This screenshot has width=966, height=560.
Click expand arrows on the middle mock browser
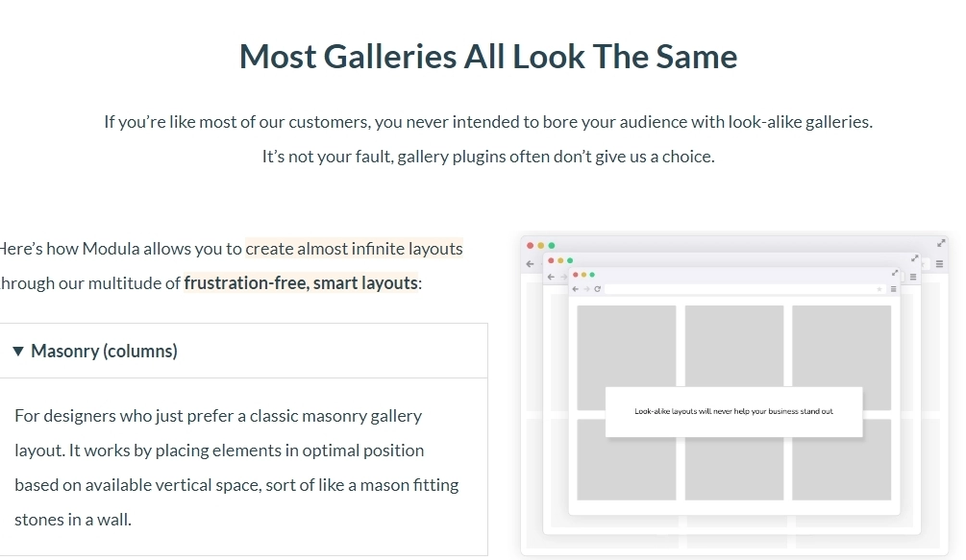click(914, 258)
